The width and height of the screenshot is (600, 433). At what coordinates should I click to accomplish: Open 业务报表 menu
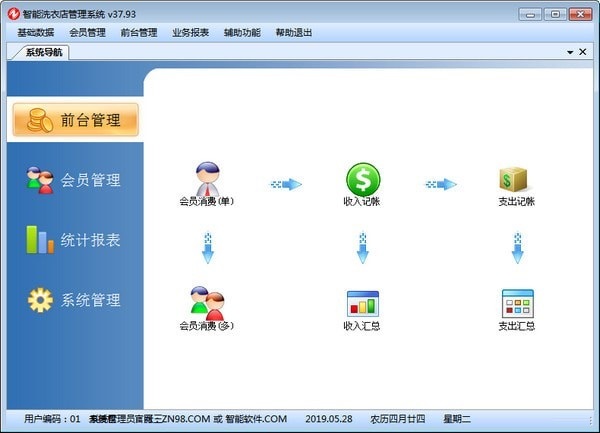pyautogui.click(x=191, y=32)
